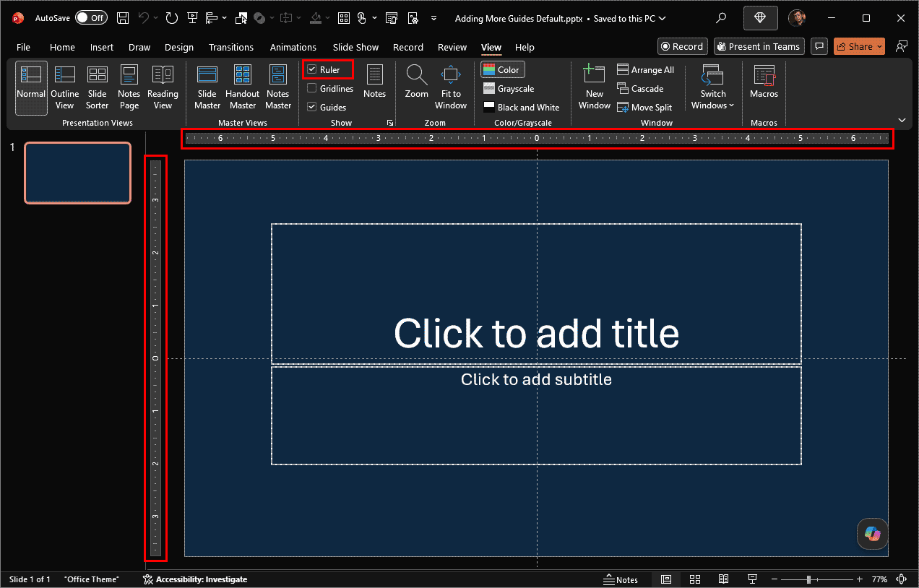Click the Touch/Mouse mode hand icon

click(362, 18)
